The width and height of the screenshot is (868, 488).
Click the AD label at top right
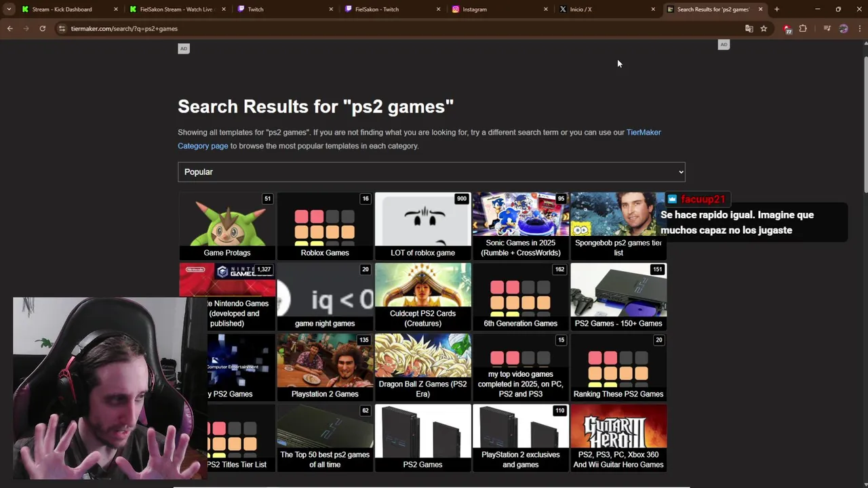pyautogui.click(x=724, y=45)
